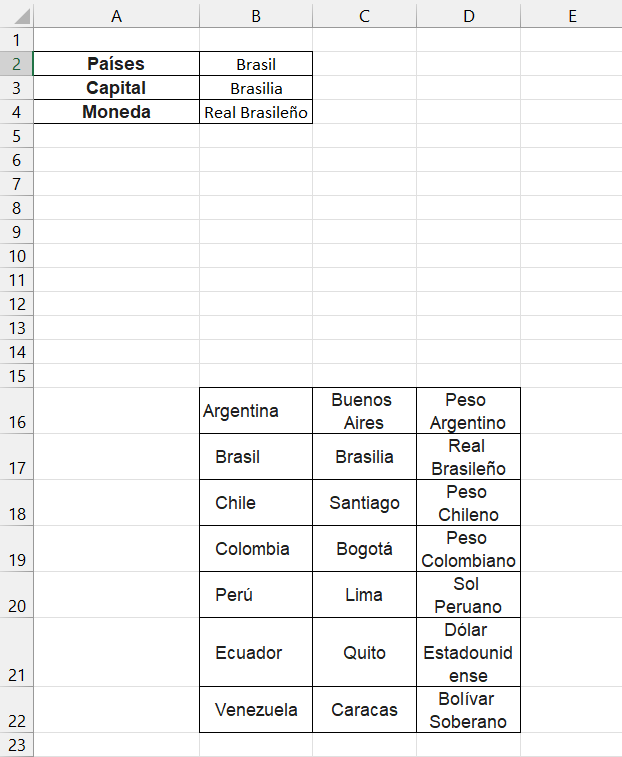Click the Moneda label cell
The width and height of the screenshot is (622, 757).
point(116,112)
